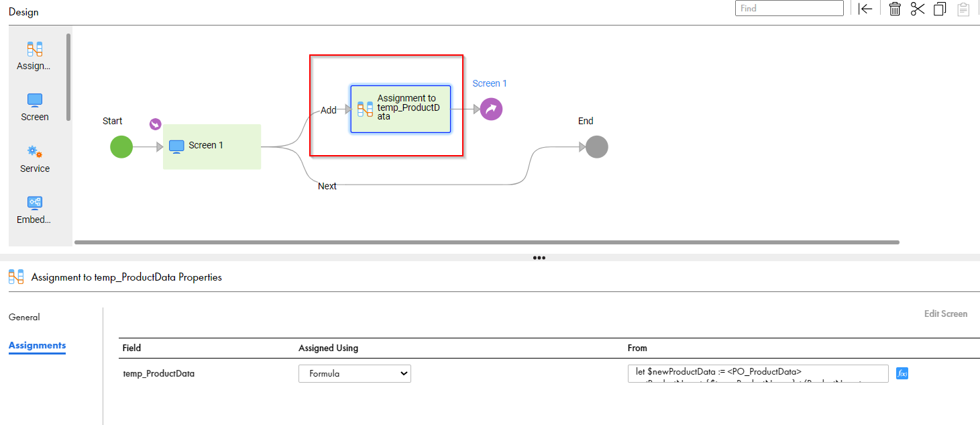980x425 pixels.
Task: Click the blue Screen 1 link label
Action: click(490, 83)
